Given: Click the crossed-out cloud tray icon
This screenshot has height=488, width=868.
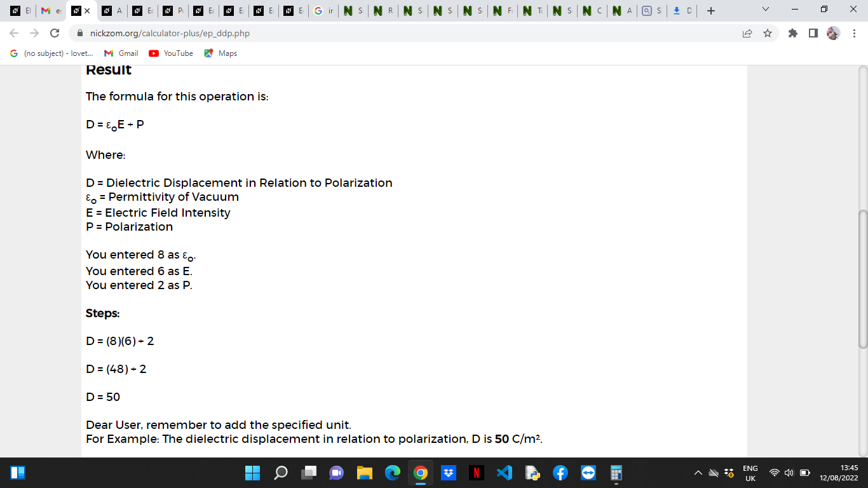Looking at the screenshot, I should (x=714, y=473).
